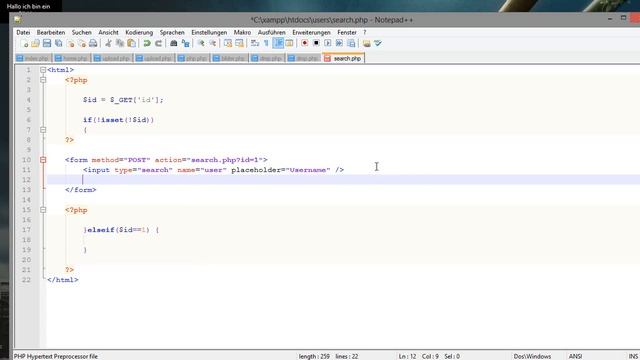
Task: Toggle synchronized horizontal scrolling icon
Action: click(x=240, y=43)
